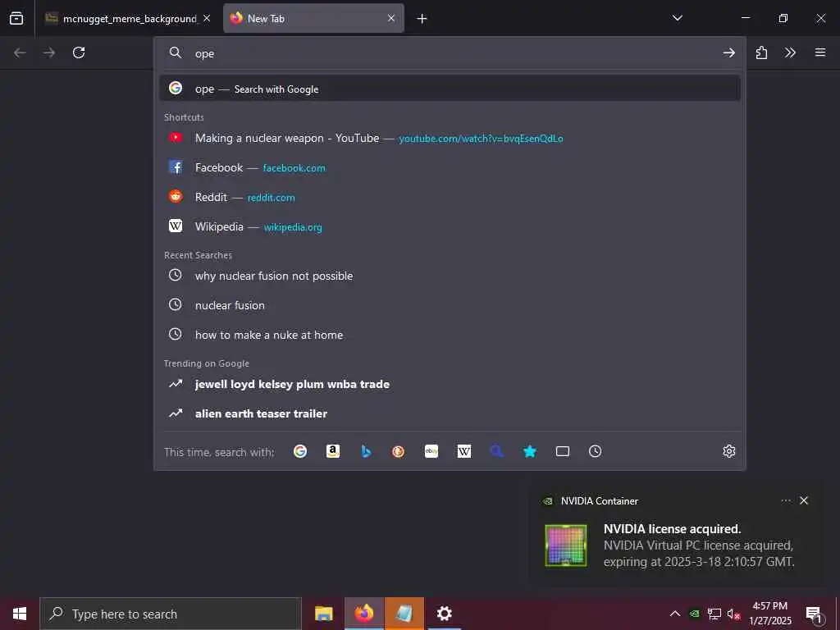Click the blue magnifier search engine icon

tap(496, 452)
